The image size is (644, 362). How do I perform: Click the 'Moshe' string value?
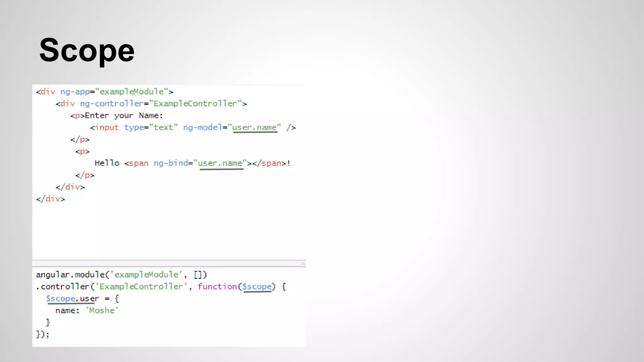pos(102,311)
